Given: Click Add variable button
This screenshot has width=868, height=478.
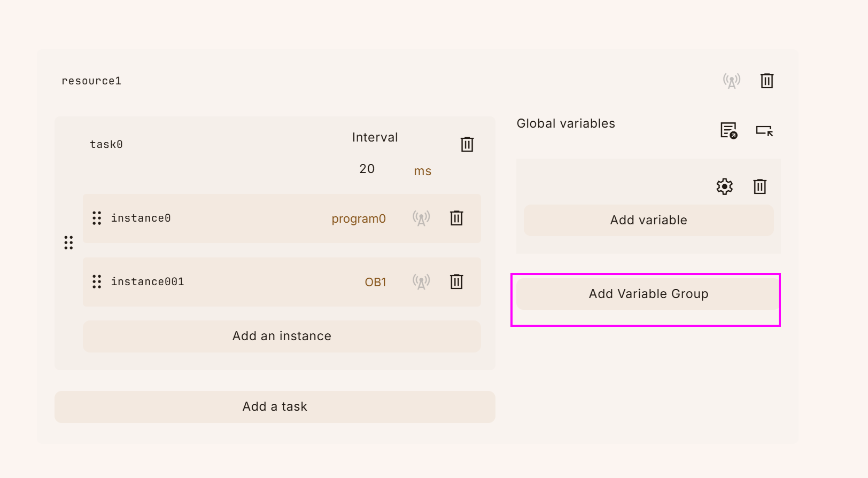Looking at the screenshot, I should pyautogui.click(x=649, y=220).
